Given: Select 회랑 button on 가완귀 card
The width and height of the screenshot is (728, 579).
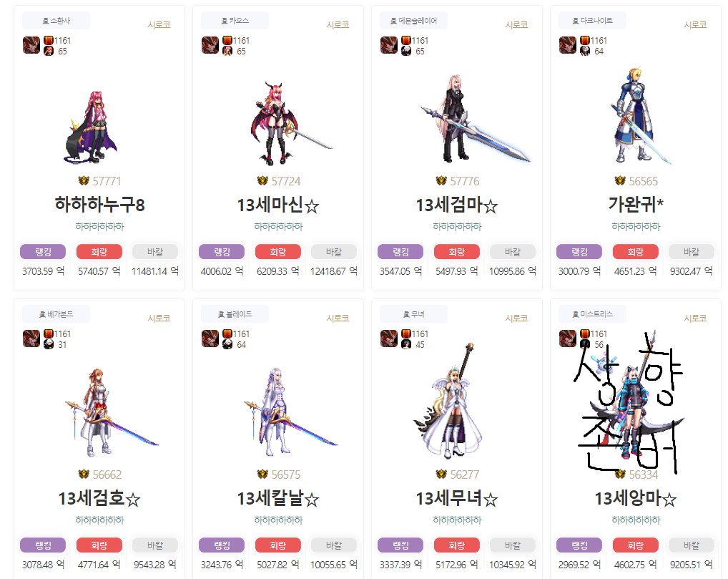Looking at the screenshot, I should coord(636,252).
